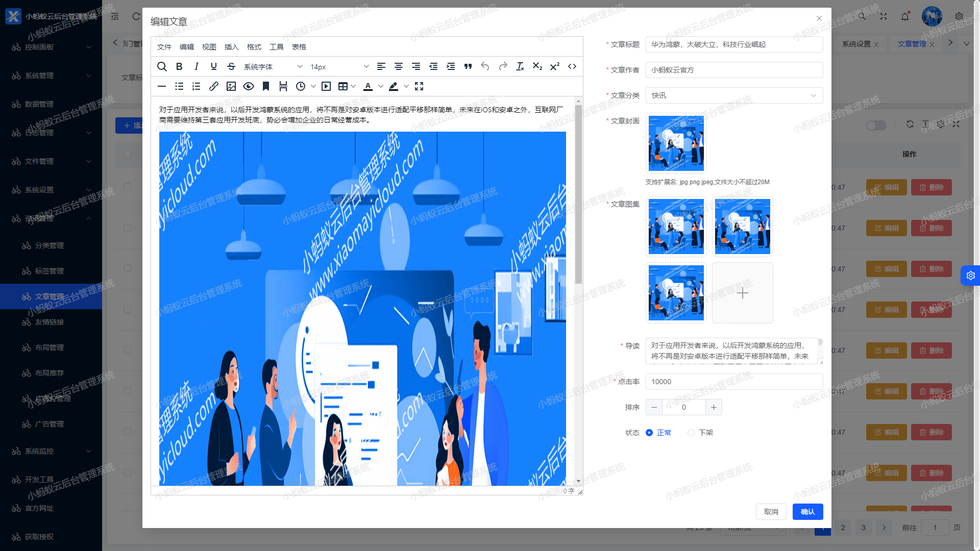Apply strikethrough formatting
Viewport: 980px width, 551px height.
click(x=231, y=66)
